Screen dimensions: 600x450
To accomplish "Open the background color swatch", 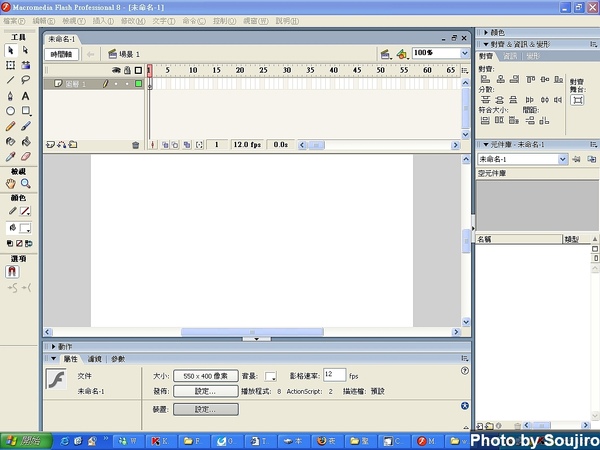I will (x=271, y=376).
